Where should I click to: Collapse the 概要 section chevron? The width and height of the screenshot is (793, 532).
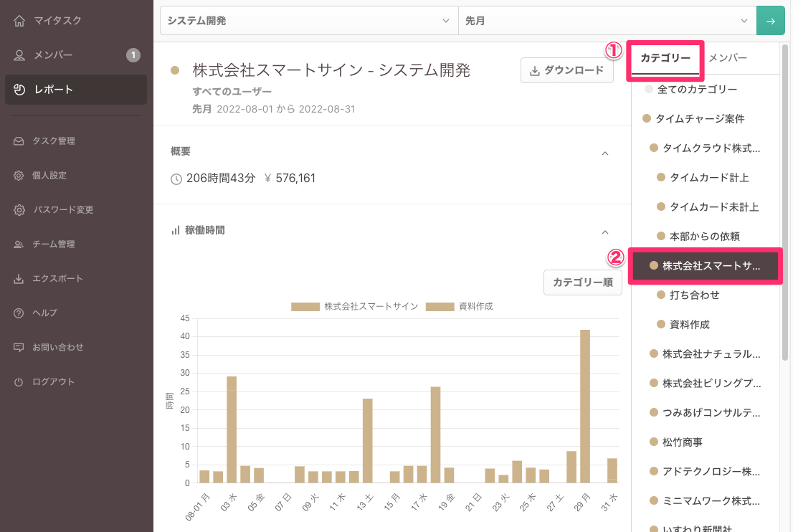coord(604,153)
